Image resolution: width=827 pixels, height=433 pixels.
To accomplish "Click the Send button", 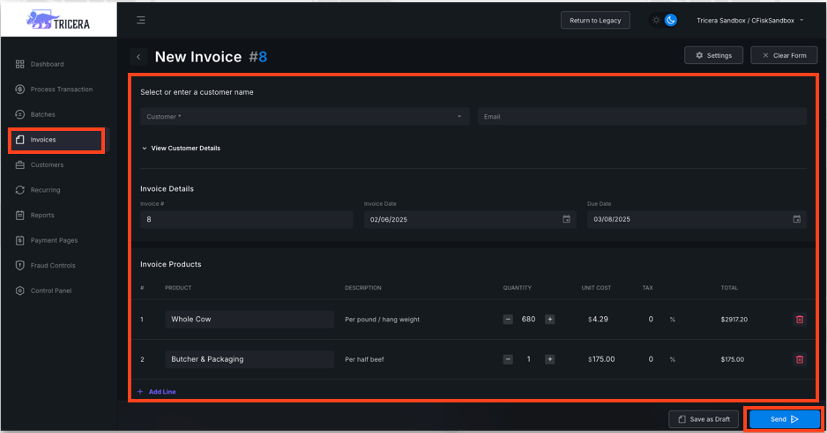I will click(784, 419).
